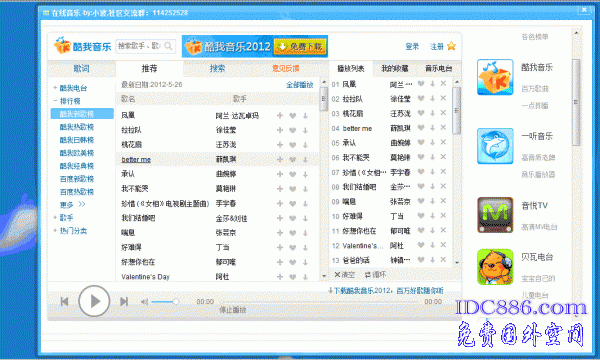Remove track 01 from the playlist
The image size is (600, 360).
(443, 83)
